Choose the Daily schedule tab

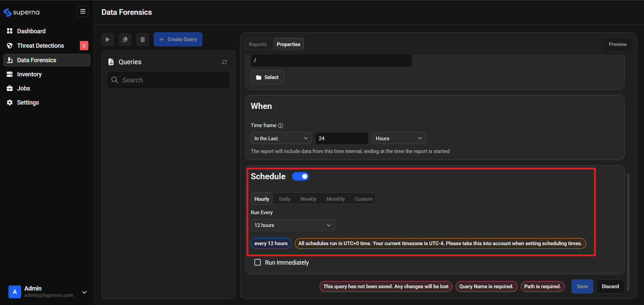click(x=285, y=199)
